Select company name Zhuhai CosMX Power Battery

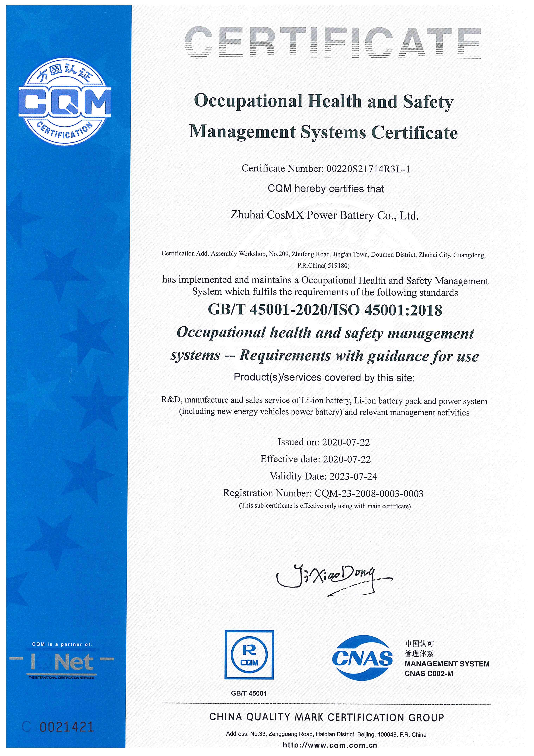click(x=324, y=216)
